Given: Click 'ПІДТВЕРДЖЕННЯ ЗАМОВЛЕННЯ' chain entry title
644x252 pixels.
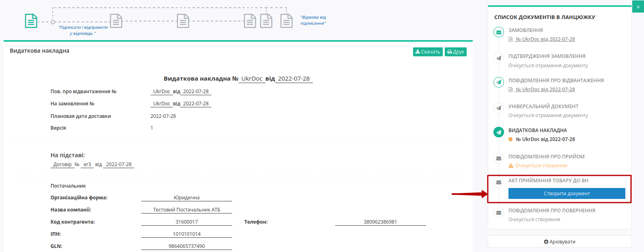Looking at the screenshot, I should click(547, 56).
